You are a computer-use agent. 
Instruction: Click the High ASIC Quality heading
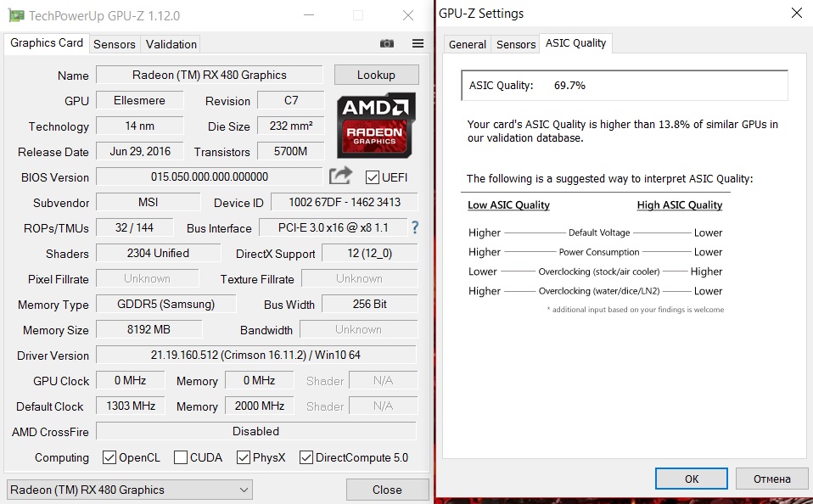click(680, 204)
